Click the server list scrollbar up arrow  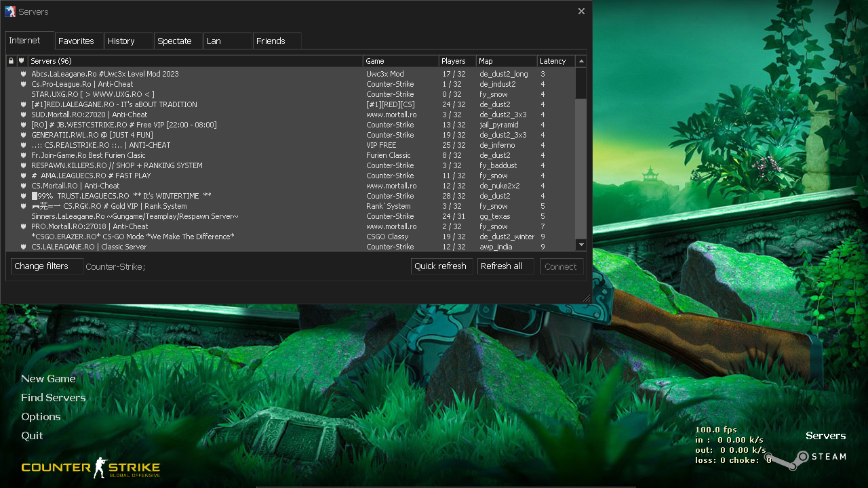tap(581, 61)
